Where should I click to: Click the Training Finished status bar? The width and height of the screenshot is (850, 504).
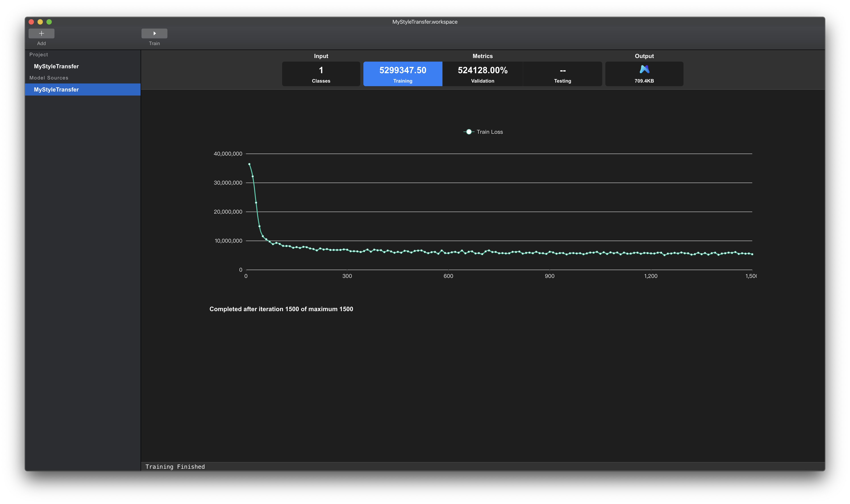pos(175,466)
